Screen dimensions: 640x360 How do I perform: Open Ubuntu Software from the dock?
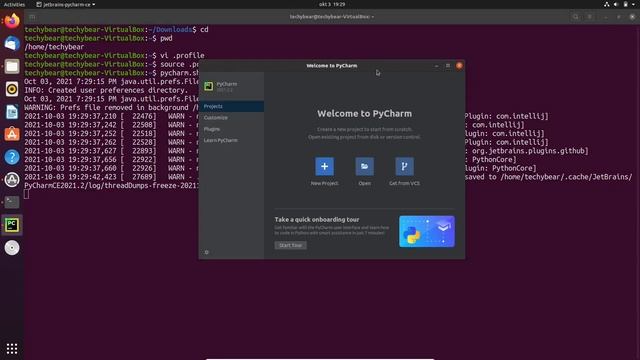point(12,134)
